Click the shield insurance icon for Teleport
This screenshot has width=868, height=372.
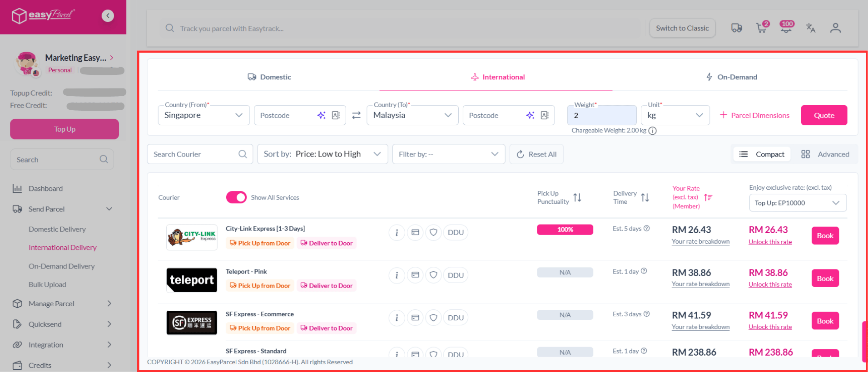tap(433, 275)
